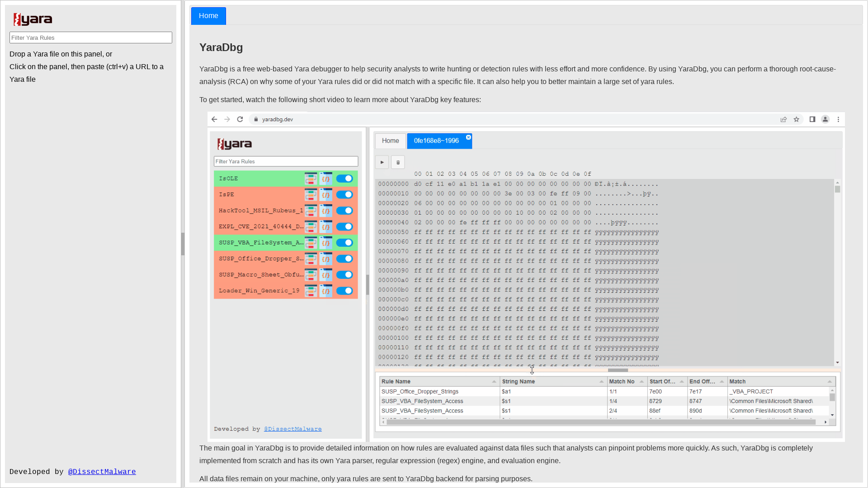Click the share icon in demo browser bar

click(783, 119)
